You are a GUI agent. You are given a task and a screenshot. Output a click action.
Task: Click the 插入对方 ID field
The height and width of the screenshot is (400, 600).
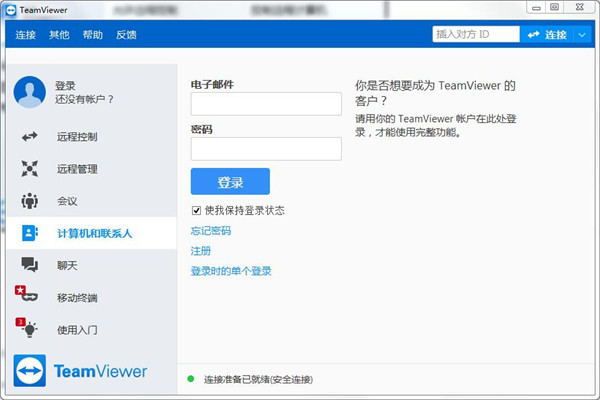tap(476, 34)
